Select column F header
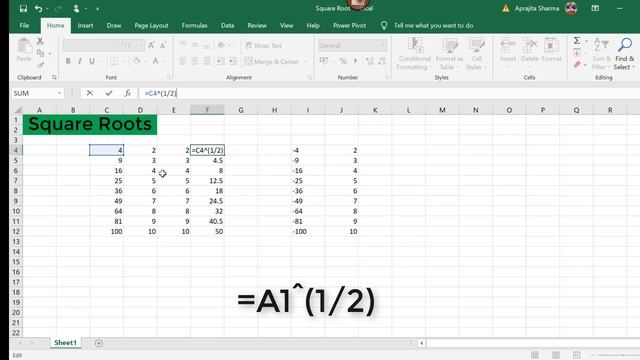The height and width of the screenshot is (360, 640). click(x=207, y=110)
